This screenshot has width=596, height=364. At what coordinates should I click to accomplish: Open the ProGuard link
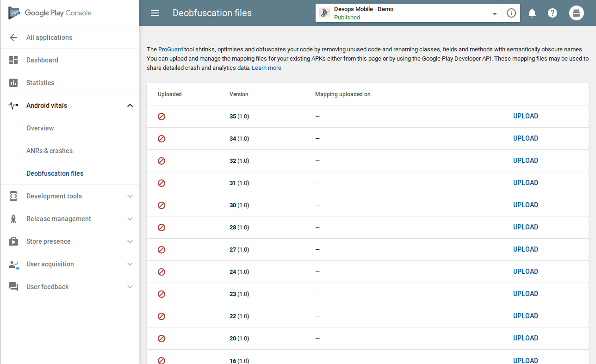[x=170, y=49]
